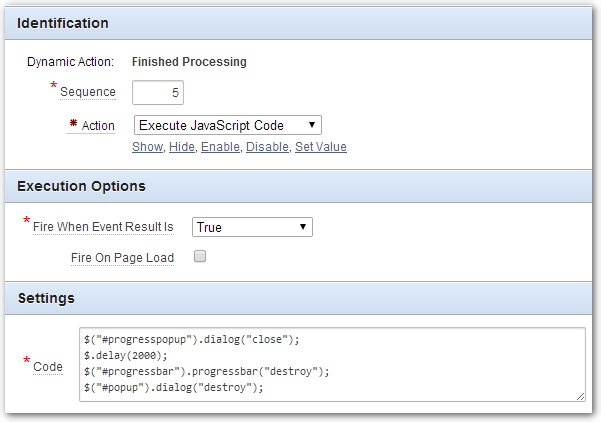601x422 pixels.
Task: Click the Sequence label help link
Action: click(x=88, y=92)
